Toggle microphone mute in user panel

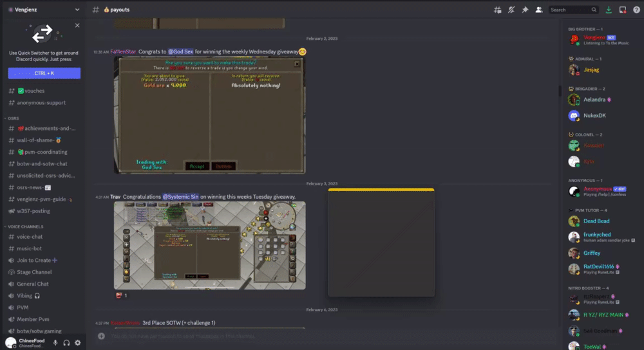[55, 343]
